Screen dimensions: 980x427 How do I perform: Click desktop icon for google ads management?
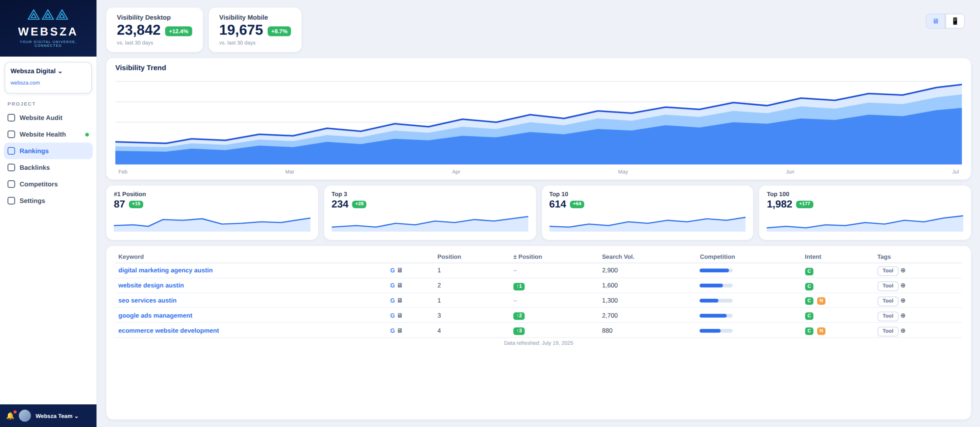(x=400, y=316)
